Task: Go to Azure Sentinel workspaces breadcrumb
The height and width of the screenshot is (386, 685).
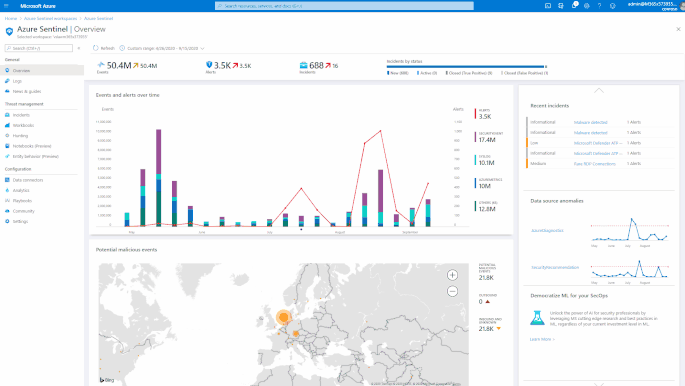Action: click(x=50, y=18)
